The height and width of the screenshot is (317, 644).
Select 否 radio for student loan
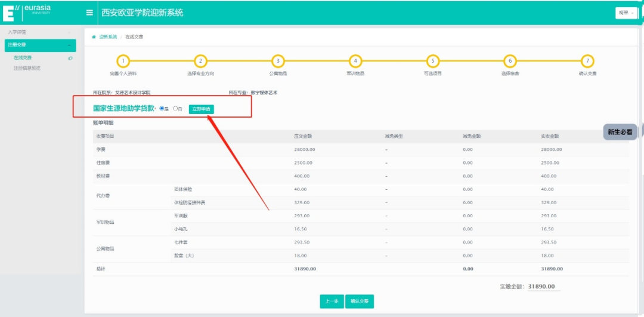pos(175,109)
